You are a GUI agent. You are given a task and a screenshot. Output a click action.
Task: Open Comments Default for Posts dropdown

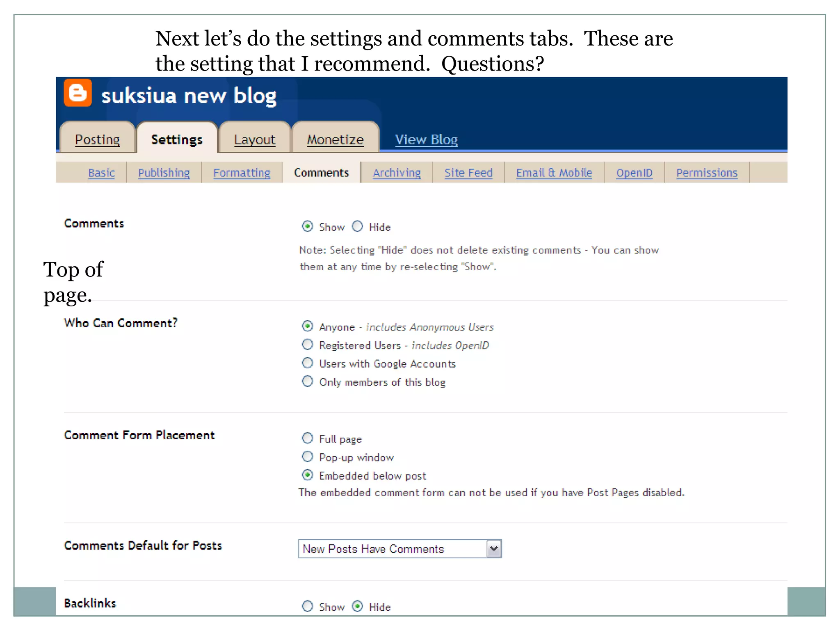[400, 549]
